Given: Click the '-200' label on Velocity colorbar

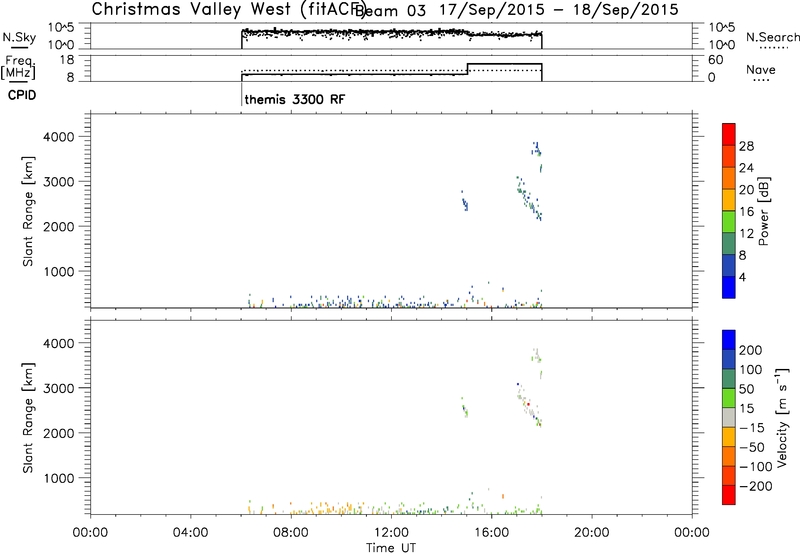Looking at the screenshot, I should click(x=755, y=486).
